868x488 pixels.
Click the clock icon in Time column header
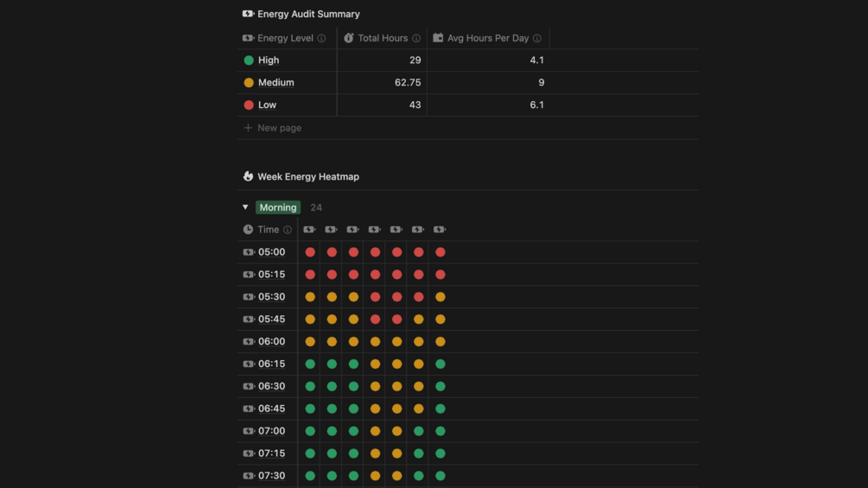tap(248, 230)
